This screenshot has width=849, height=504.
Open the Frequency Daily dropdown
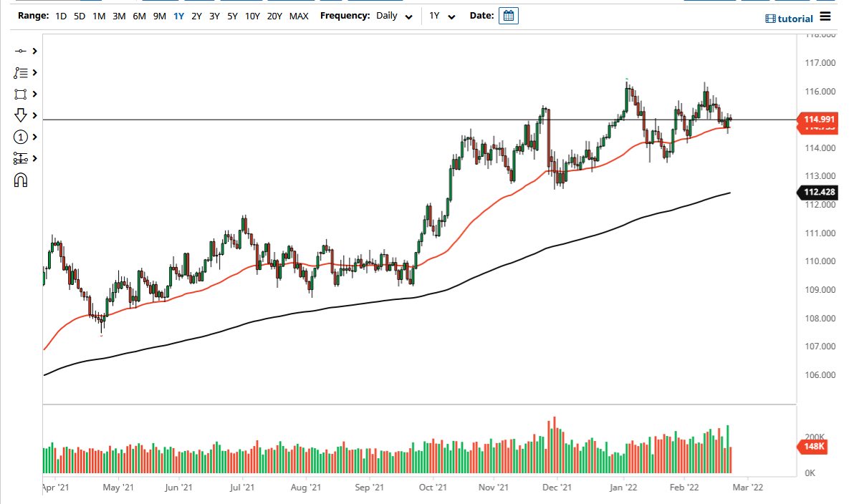(393, 15)
